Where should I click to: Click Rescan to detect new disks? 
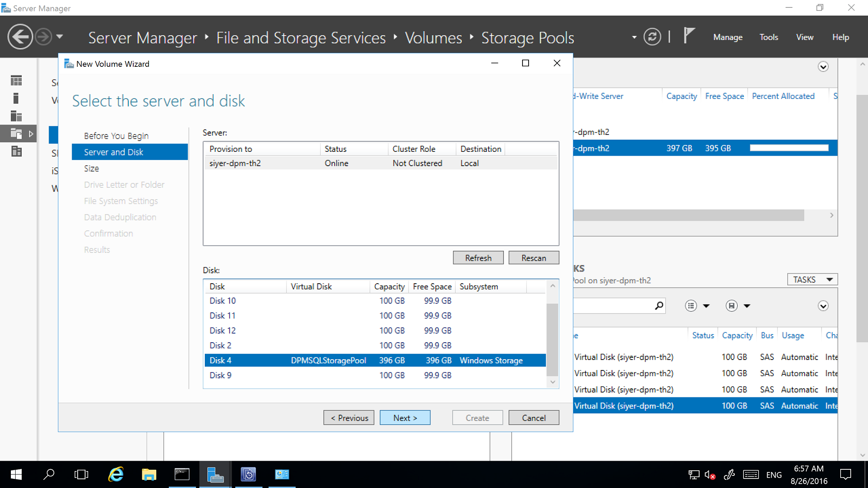coord(533,257)
